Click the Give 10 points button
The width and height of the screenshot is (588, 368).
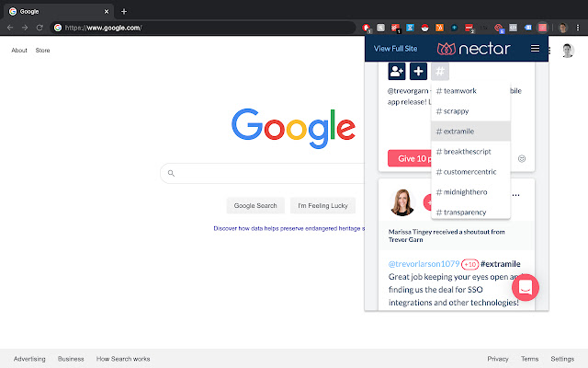point(410,158)
